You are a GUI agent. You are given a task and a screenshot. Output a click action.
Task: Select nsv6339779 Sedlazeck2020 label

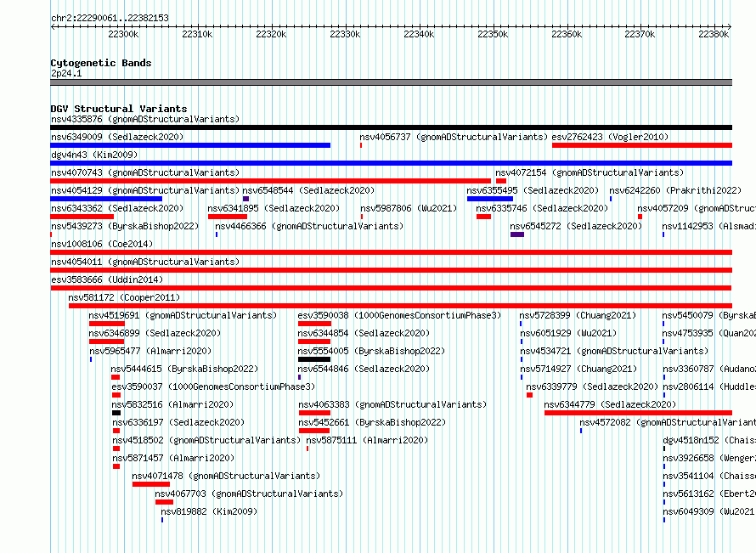tap(592, 387)
